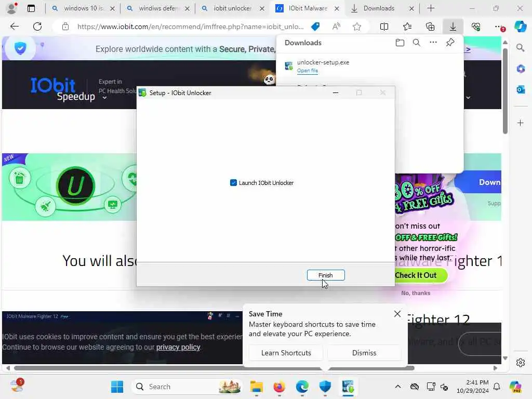This screenshot has width=532, height=399.
Task: Show hidden tray icons chevron
Action: coord(398,387)
